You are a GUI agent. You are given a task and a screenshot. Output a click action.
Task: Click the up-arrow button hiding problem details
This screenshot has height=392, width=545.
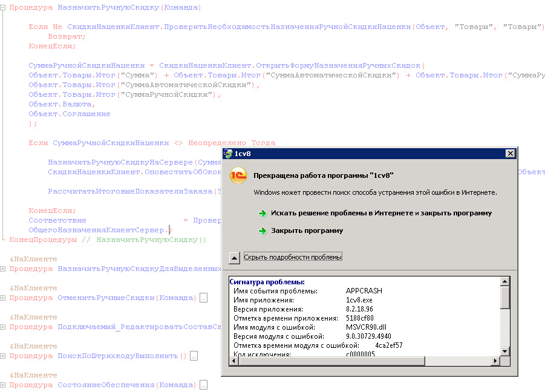point(234,258)
